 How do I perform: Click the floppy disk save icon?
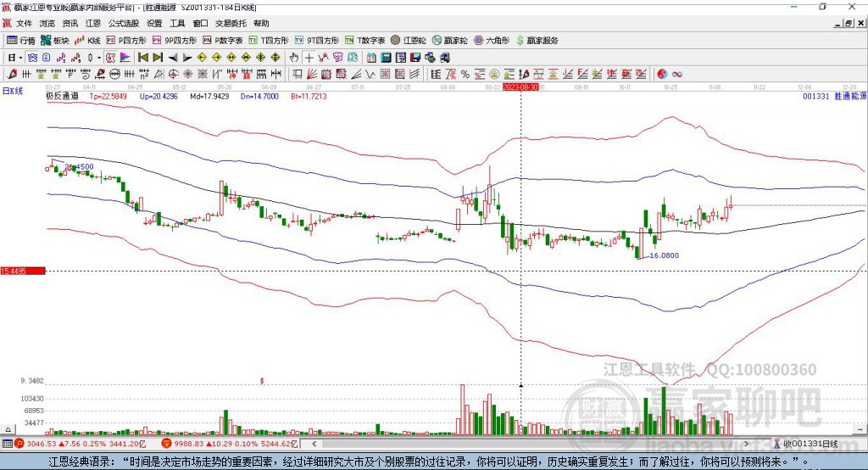click(x=415, y=58)
